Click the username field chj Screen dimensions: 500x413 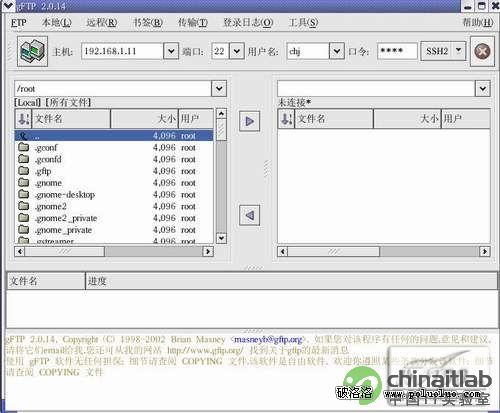click(x=308, y=51)
